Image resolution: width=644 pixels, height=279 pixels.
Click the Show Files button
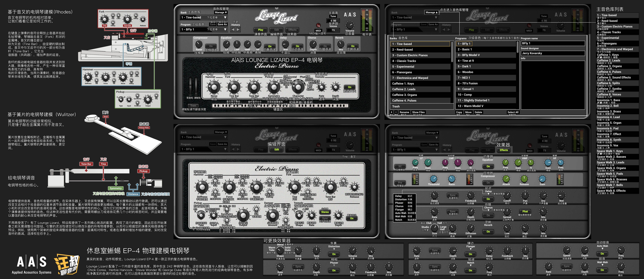pos(418,112)
